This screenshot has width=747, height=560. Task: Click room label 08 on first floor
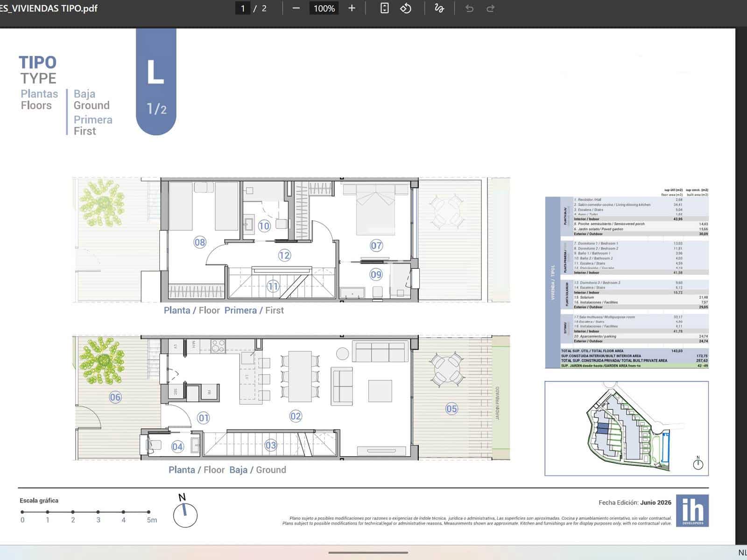(200, 242)
